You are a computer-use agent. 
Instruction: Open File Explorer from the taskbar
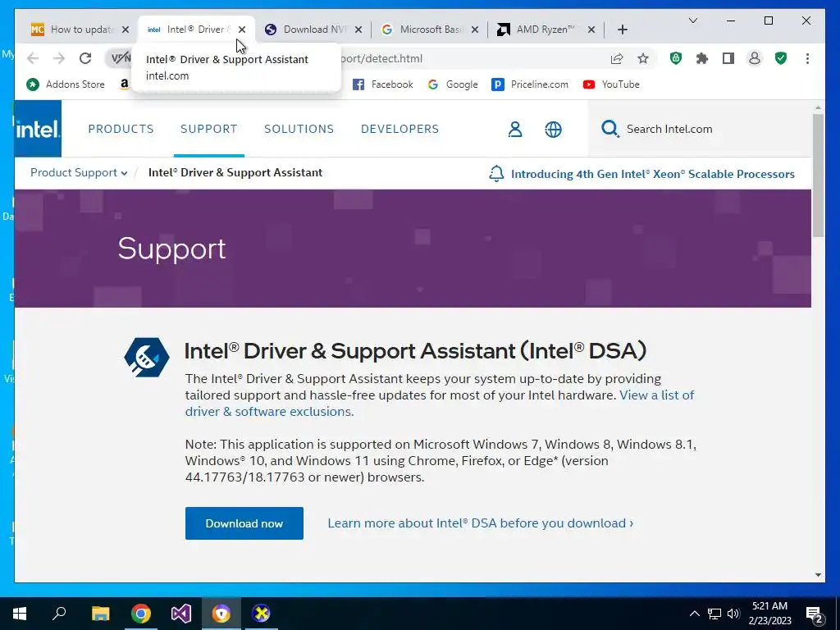(100, 614)
